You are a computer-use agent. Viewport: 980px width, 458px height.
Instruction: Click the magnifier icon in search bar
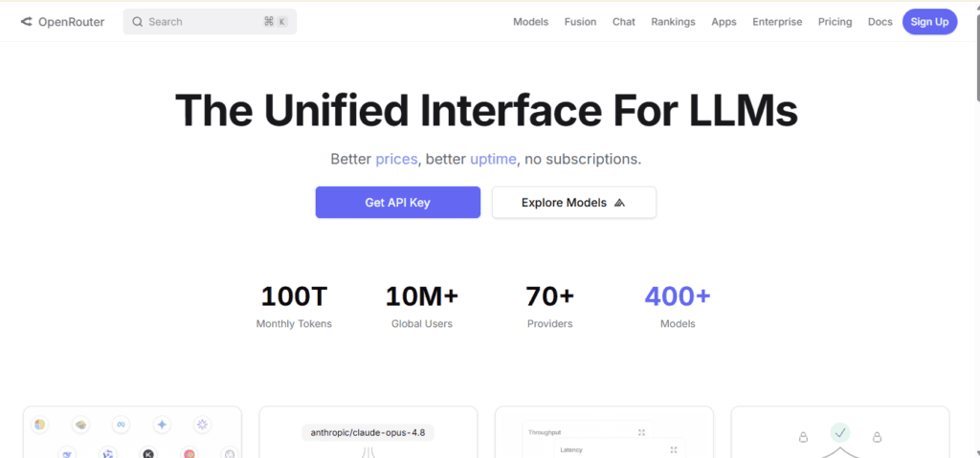pos(138,22)
